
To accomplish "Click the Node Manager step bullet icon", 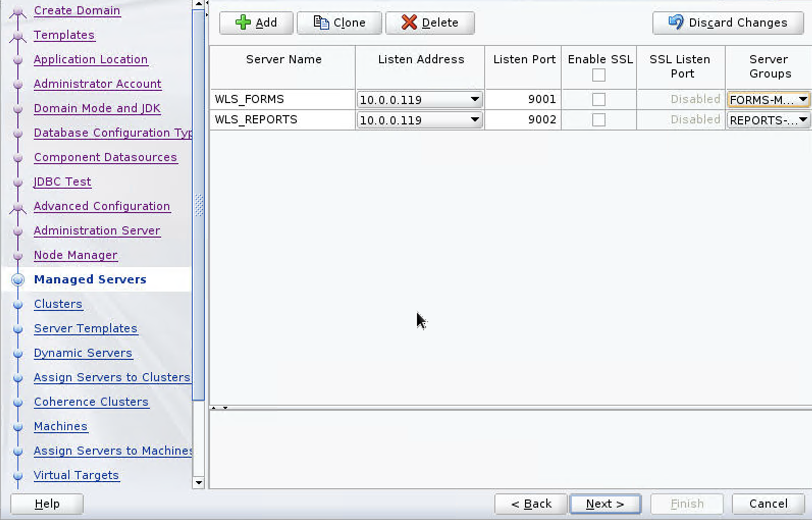I will coord(18,255).
